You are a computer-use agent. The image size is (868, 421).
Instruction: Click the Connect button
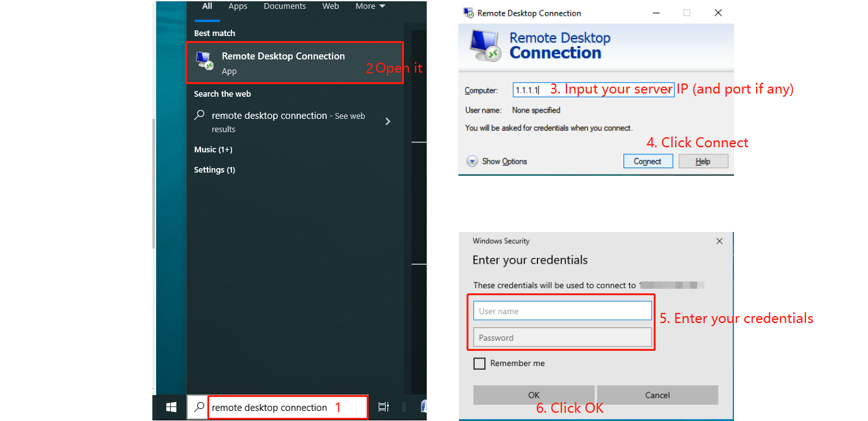(x=647, y=161)
